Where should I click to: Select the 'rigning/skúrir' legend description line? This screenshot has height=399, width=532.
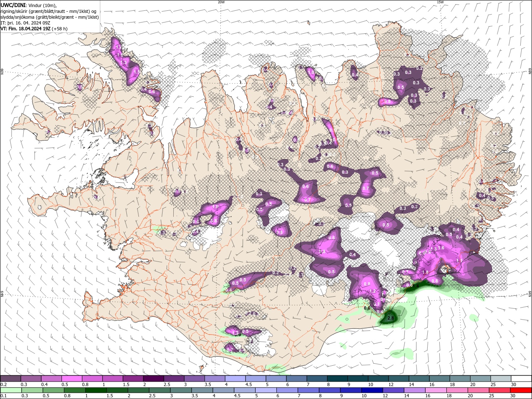(x=48, y=11)
